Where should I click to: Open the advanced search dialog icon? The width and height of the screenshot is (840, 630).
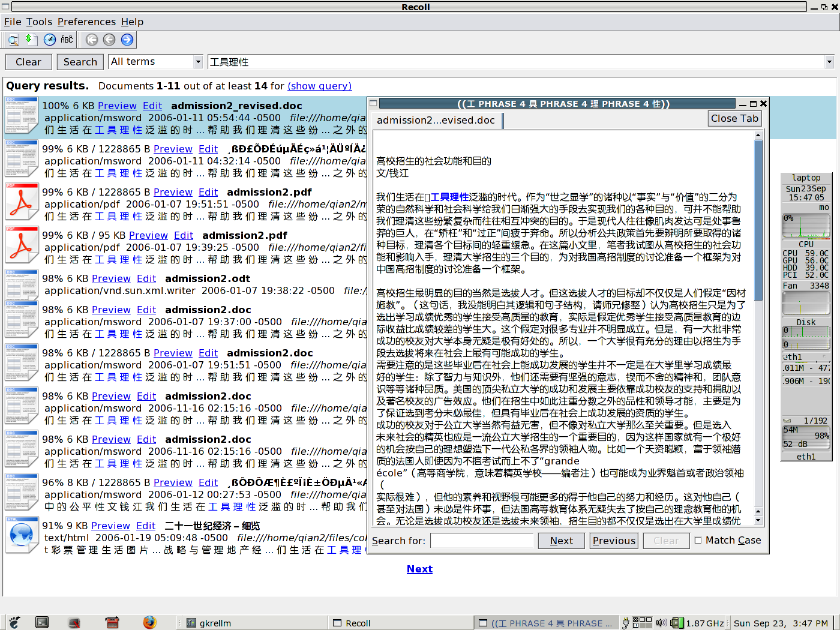(13, 40)
